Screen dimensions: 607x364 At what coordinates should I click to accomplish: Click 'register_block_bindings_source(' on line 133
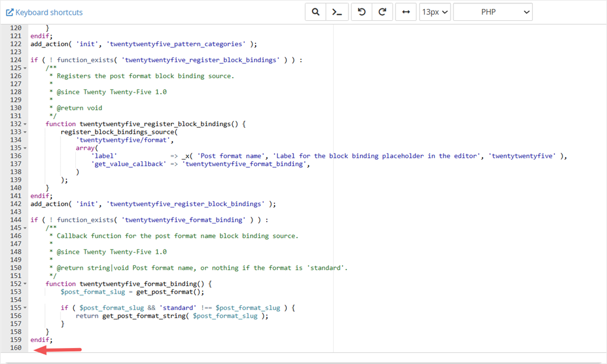119,132
